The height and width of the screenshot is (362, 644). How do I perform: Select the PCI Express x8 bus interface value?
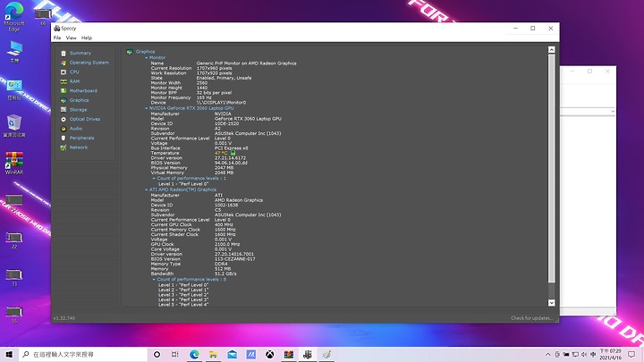point(232,148)
